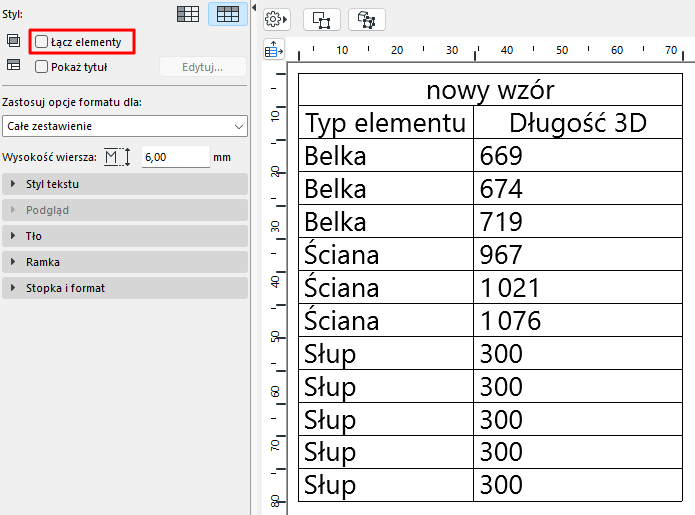Image resolution: width=695 pixels, height=515 pixels.
Task: Click the row height icon next to Wysokość wiersza
Action: tap(117, 157)
